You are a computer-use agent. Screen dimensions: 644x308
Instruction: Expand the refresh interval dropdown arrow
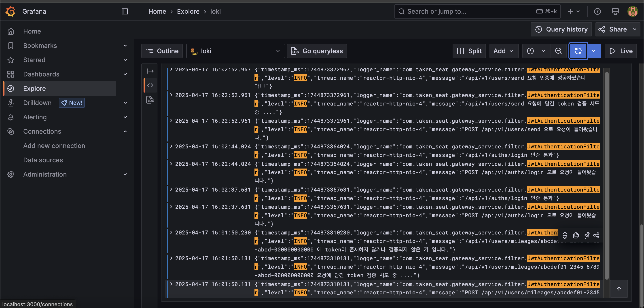tap(593, 51)
